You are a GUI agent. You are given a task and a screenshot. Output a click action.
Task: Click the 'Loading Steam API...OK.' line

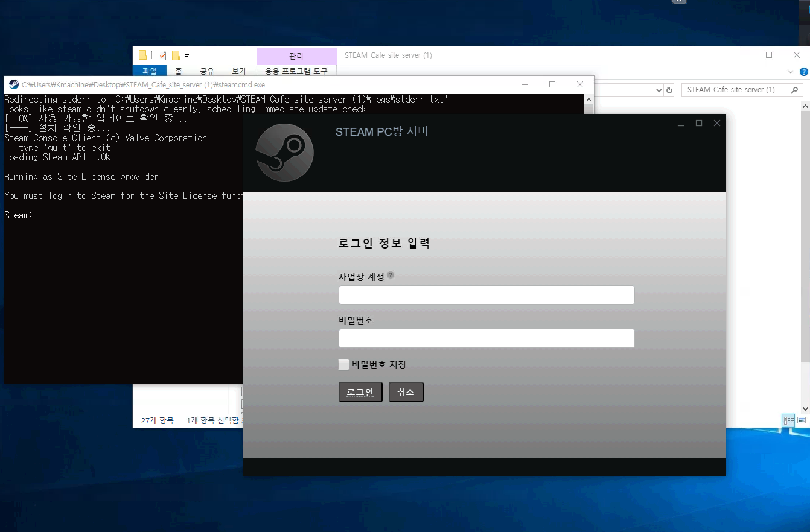(x=60, y=157)
